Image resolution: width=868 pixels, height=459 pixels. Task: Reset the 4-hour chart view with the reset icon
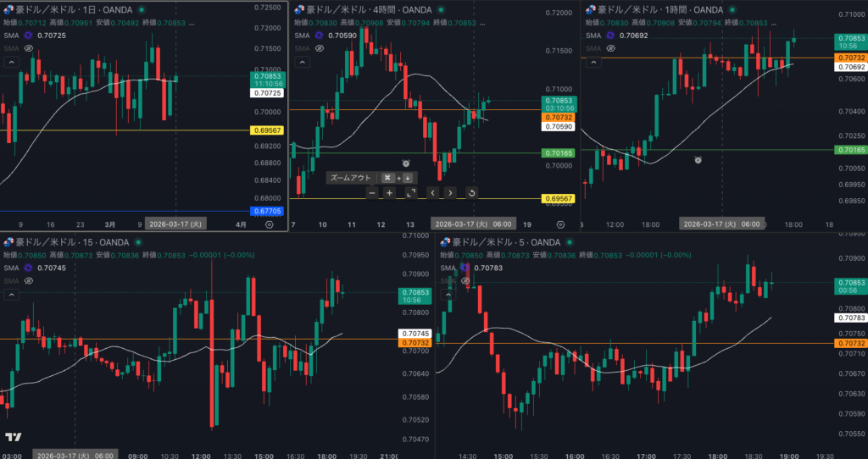coord(471,193)
